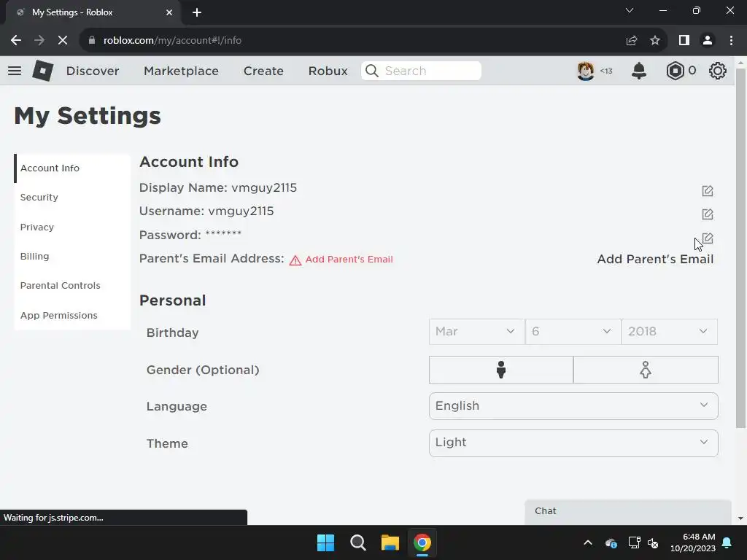Close the My Settings browser tab
This screenshot has height=560, width=747.
(169, 12)
